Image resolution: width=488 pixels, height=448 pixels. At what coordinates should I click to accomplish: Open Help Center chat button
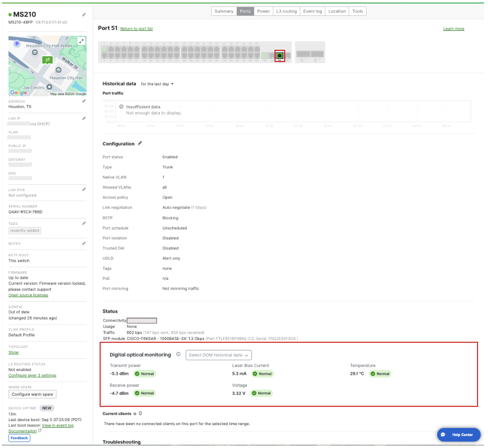click(459, 435)
